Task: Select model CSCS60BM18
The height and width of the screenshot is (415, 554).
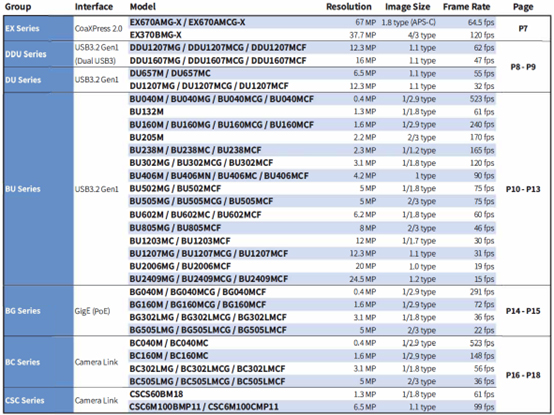Action: (156, 394)
